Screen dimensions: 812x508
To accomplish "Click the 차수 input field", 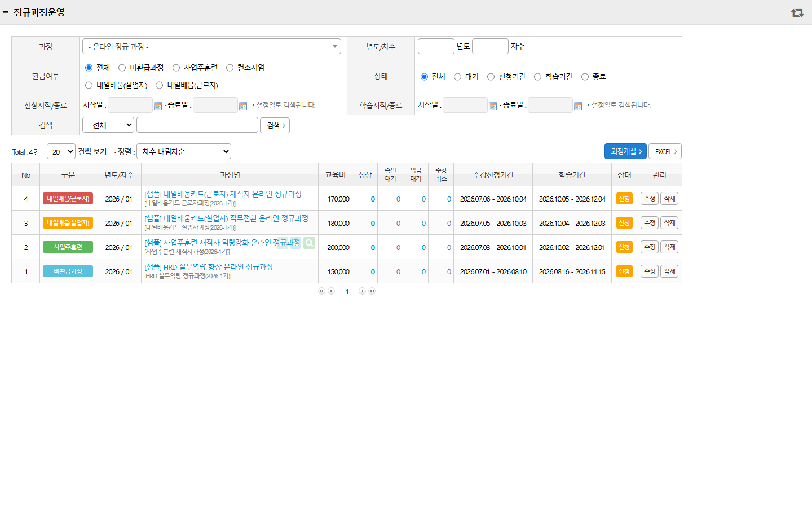I will tap(490, 46).
